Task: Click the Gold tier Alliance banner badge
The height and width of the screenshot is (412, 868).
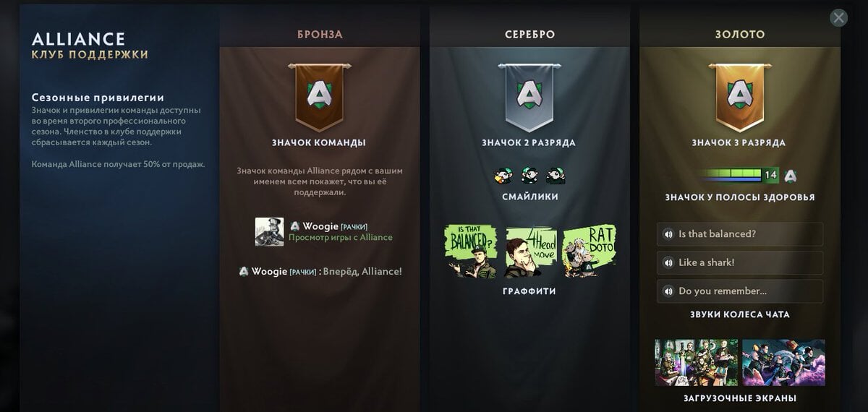Action: pyautogui.click(x=739, y=96)
